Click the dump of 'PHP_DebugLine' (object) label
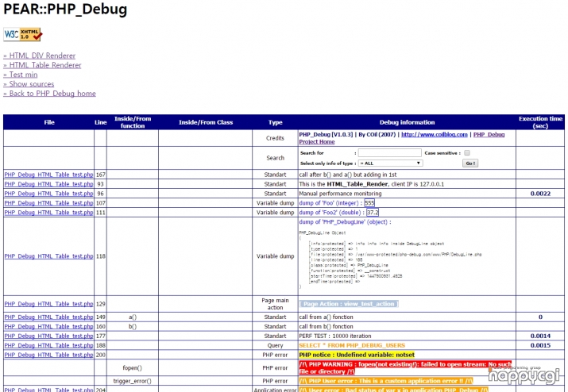The height and width of the screenshot is (392, 568). (345, 221)
